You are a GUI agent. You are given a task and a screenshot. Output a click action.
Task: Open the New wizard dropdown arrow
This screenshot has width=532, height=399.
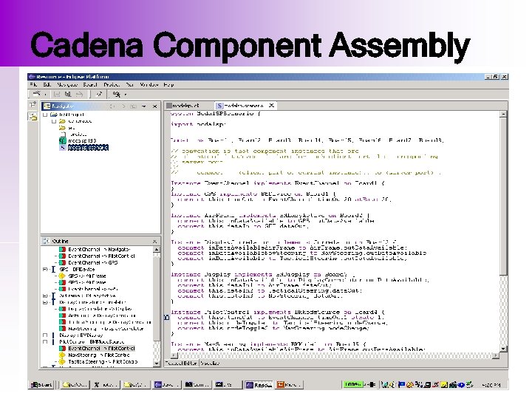tap(45, 95)
